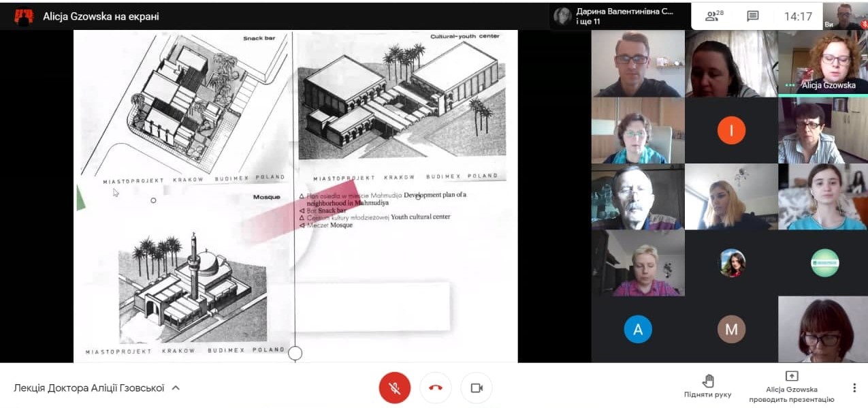Screen dimensions: 868x408
Task: Hang up with the red phone button
Action: [x=436, y=388]
